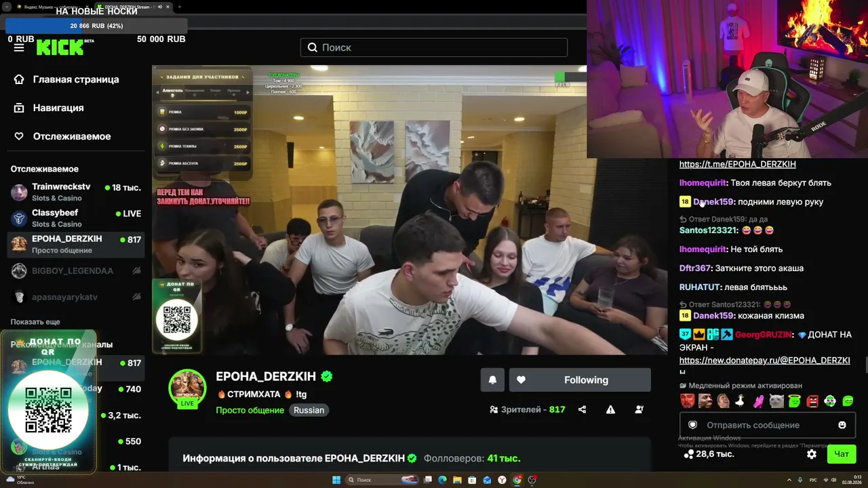The image size is (868, 488).
Task: Open chat settings gear
Action: point(812,454)
